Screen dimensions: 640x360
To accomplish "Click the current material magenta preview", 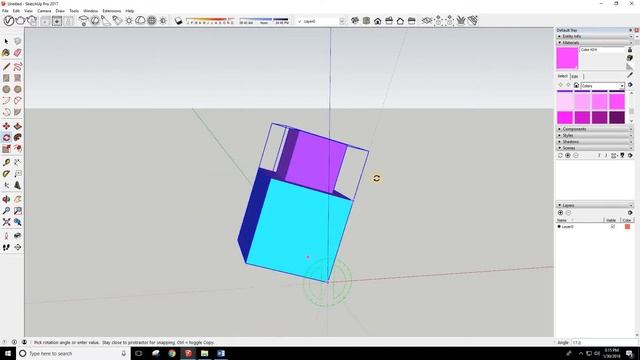I will [x=567, y=58].
